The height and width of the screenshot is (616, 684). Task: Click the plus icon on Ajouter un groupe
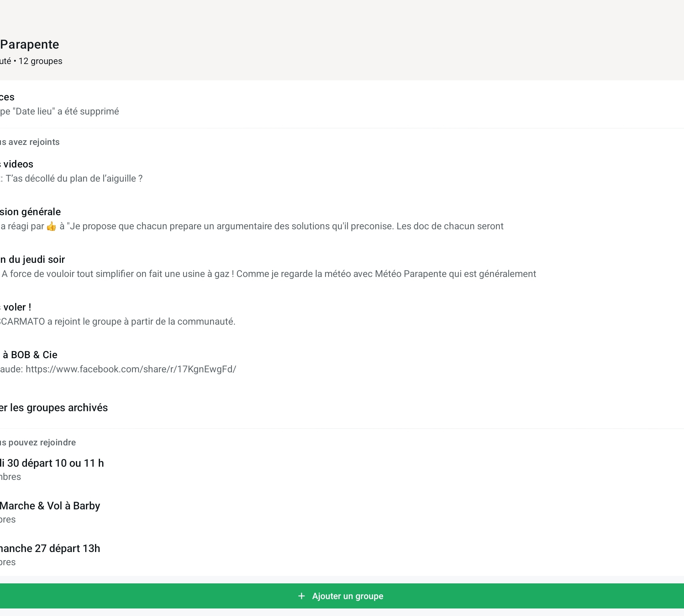pos(302,596)
